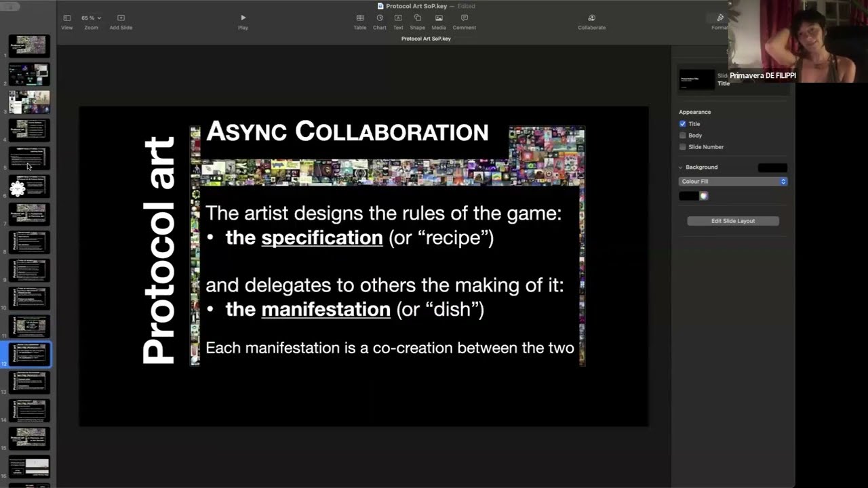Click 'The artist designs the rules of the game:'
This screenshot has height=488, width=868.
tap(384, 213)
